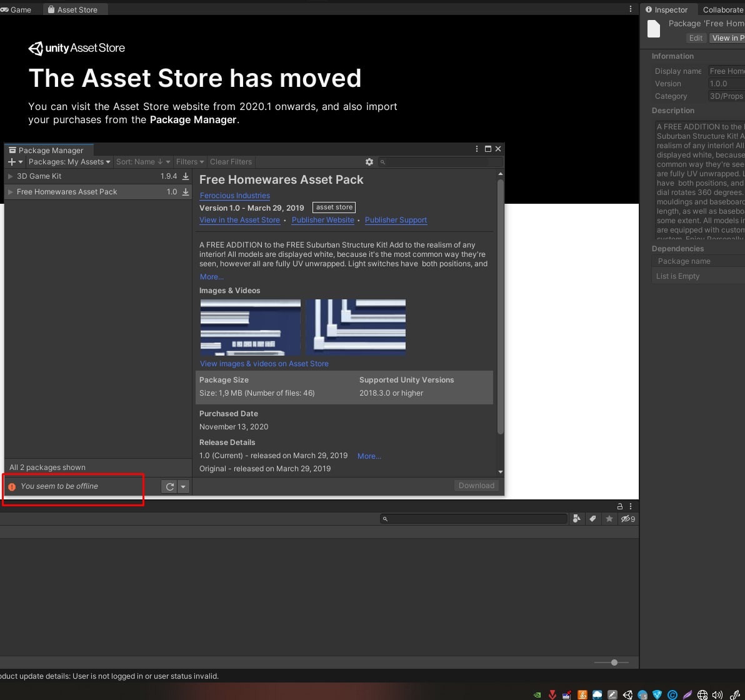Image resolution: width=745 pixels, height=700 pixels.
Task: Expand the 3D Game Kit package row
Action: (11, 176)
